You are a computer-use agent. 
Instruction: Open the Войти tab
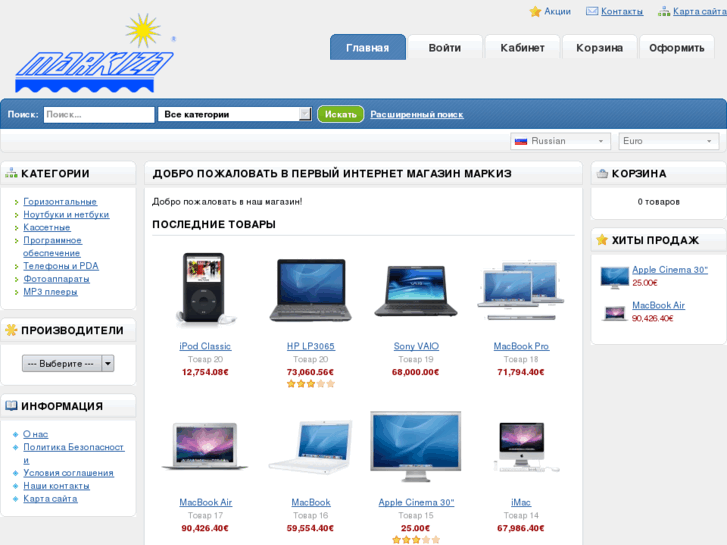pos(445,47)
